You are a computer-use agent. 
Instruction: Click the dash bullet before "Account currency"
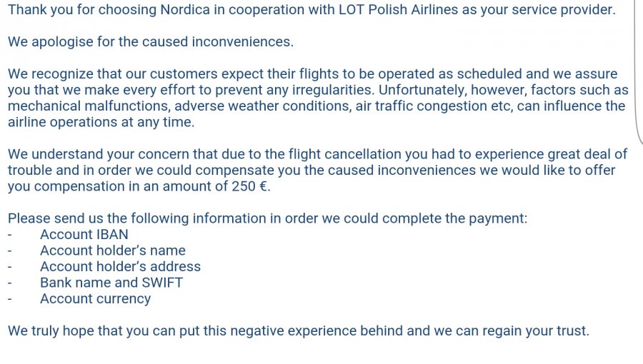tap(10, 298)
